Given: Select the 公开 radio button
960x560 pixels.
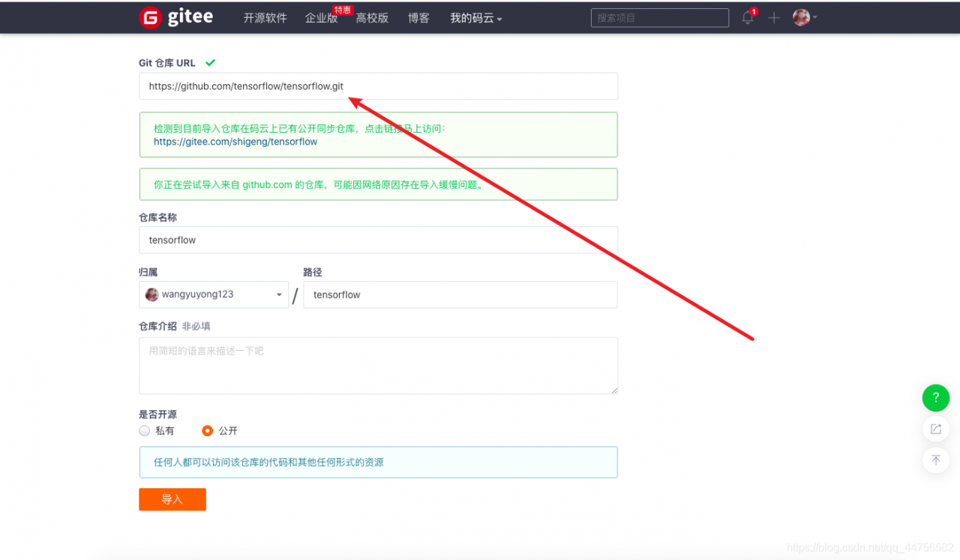Looking at the screenshot, I should tap(208, 430).
